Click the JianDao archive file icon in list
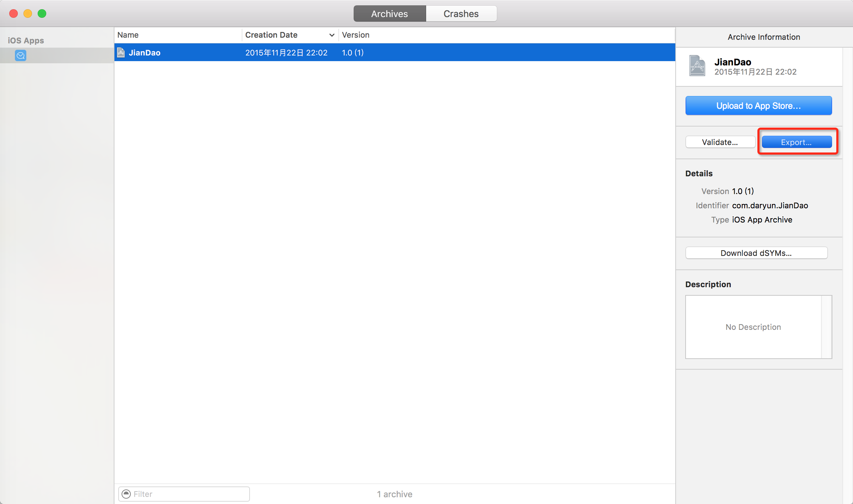Viewport: 853px width, 504px height. point(121,53)
